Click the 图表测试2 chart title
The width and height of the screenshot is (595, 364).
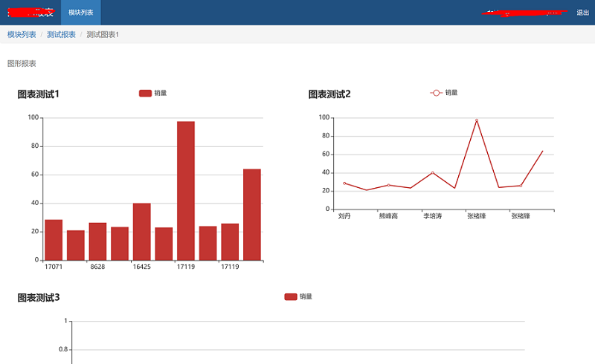click(329, 94)
